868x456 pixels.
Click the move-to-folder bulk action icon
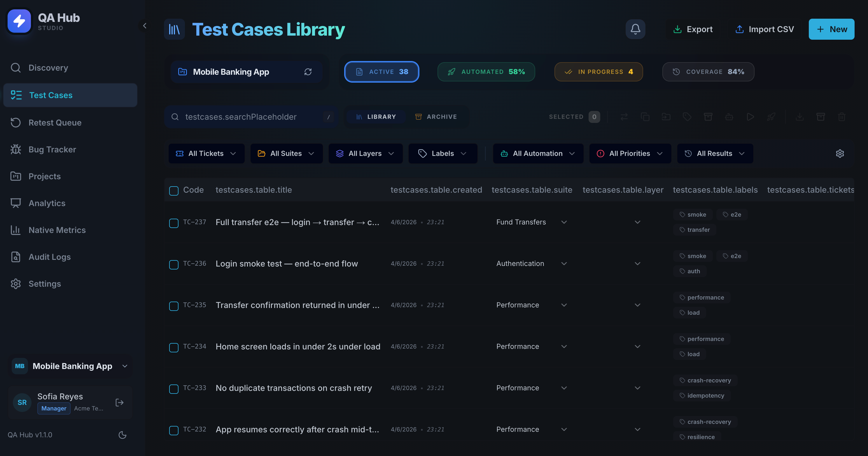tap(666, 117)
